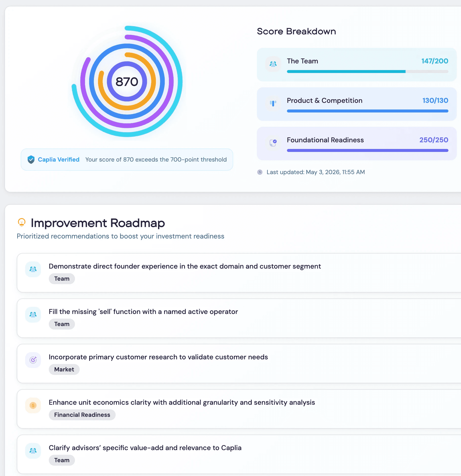Click the dollar coin icon on unit economics card
Image resolution: width=461 pixels, height=476 pixels.
pos(33,405)
